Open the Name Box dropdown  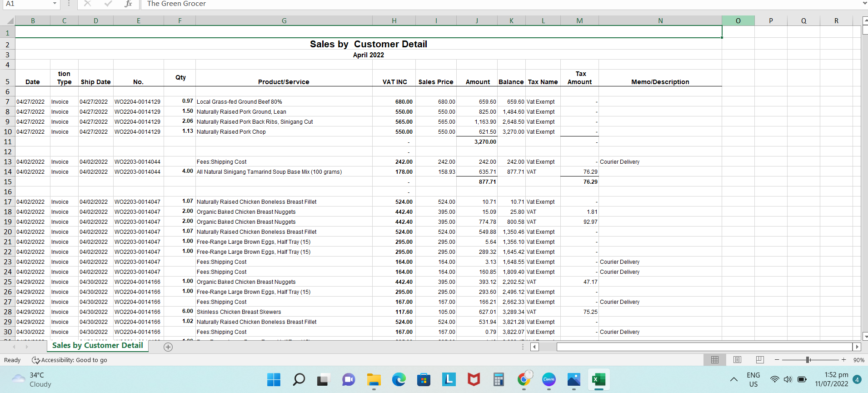55,4
